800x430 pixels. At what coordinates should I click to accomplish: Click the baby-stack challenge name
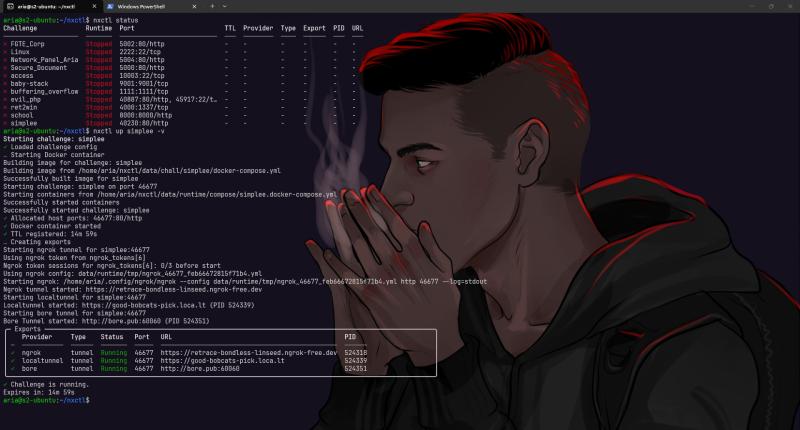(x=30, y=83)
